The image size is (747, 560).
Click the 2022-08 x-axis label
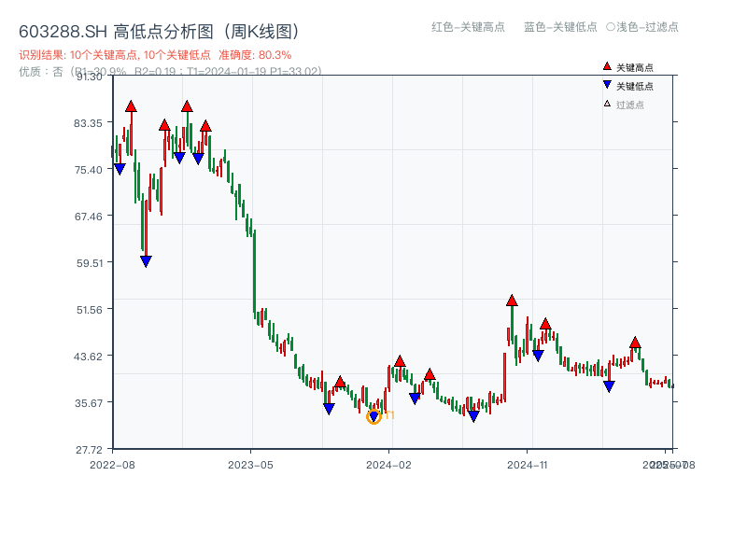tap(112, 465)
